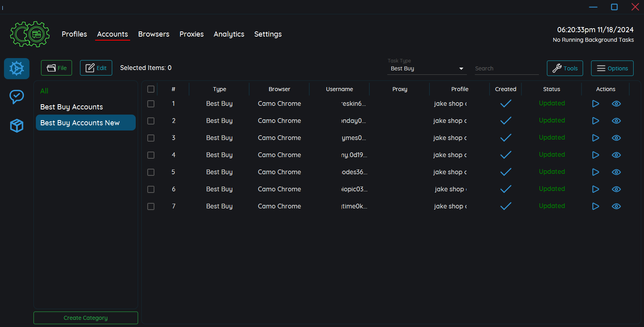The height and width of the screenshot is (327, 644).
Task: Run the play action for row 1
Action: [x=595, y=104]
